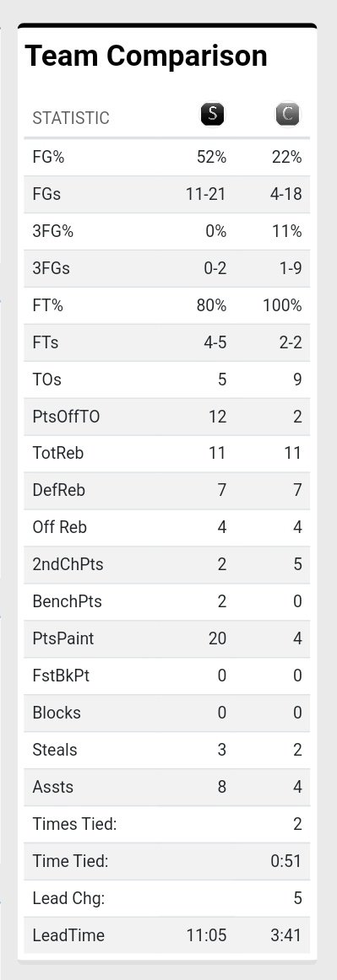The height and width of the screenshot is (980, 337).
Task: Click the S team logo icon
Action: [212, 115]
